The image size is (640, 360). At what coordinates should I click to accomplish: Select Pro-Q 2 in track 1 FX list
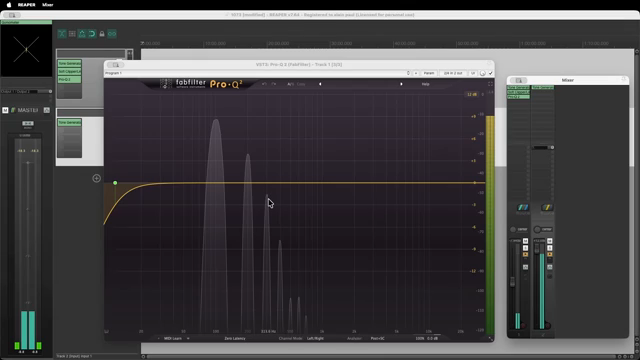point(69,79)
